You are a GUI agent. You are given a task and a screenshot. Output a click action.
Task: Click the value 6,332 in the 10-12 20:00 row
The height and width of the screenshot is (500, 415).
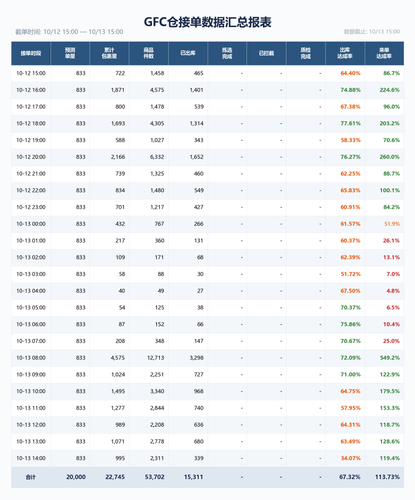coord(157,157)
